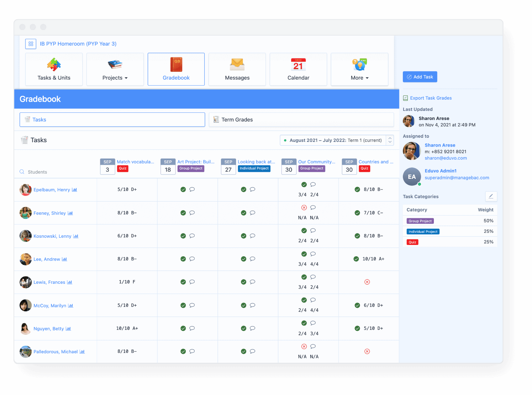
Task: Click the blue Individual Project category tag in Task Categories
Action: [x=423, y=231]
